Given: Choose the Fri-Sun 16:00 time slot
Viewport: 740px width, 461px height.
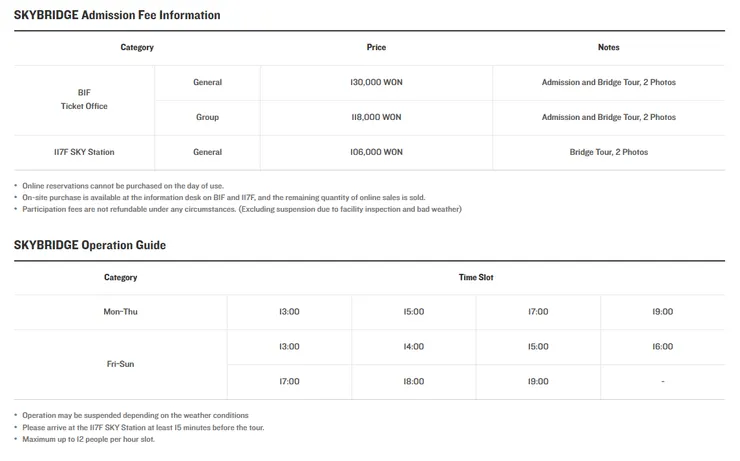Looking at the screenshot, I should (662, 347).
